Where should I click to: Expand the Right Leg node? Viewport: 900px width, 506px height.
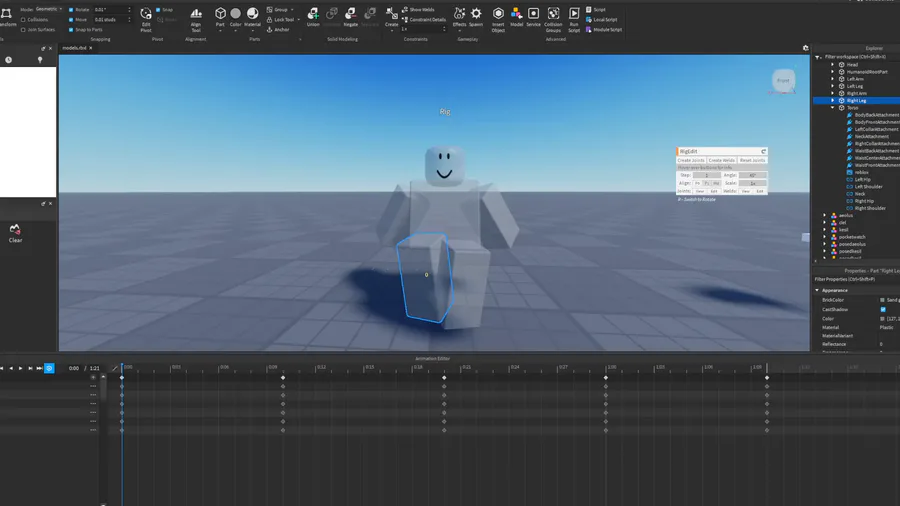pos(832,100)
